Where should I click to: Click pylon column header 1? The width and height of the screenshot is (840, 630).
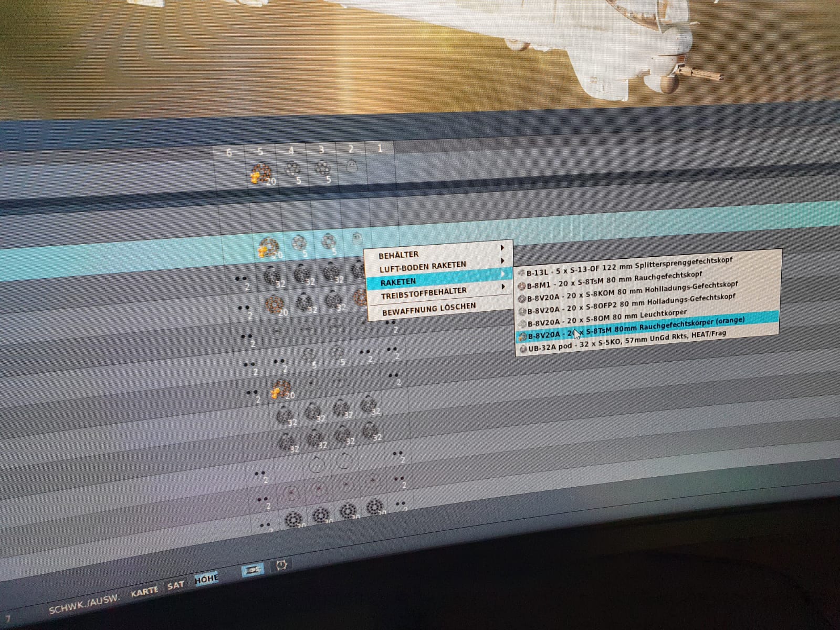pyautogui.click(x=380, y=149)
